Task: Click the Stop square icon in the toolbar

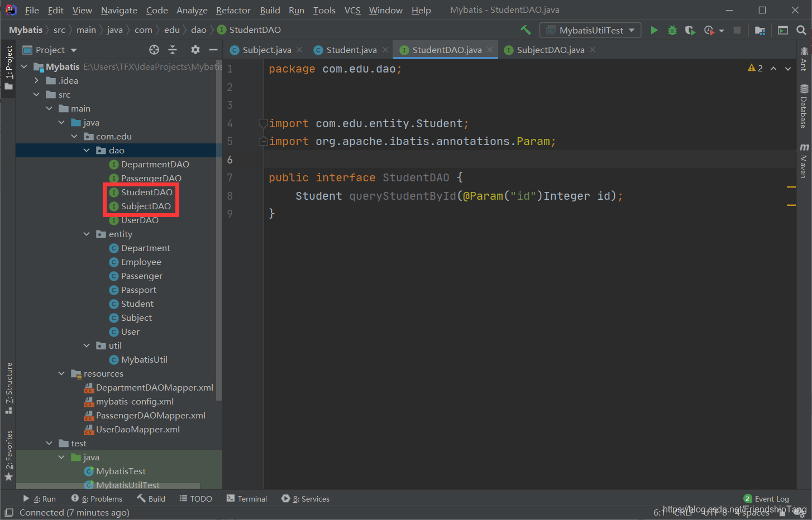Action: (737, 30)
